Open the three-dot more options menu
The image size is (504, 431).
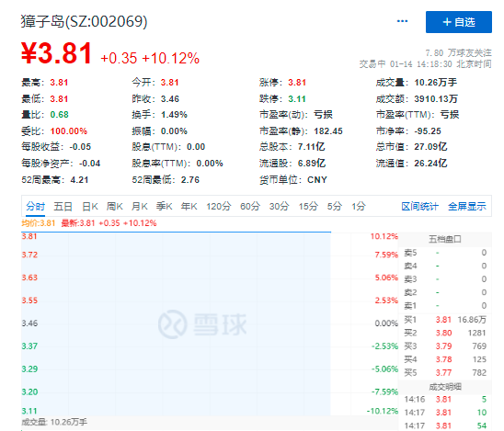click(402, 21)
